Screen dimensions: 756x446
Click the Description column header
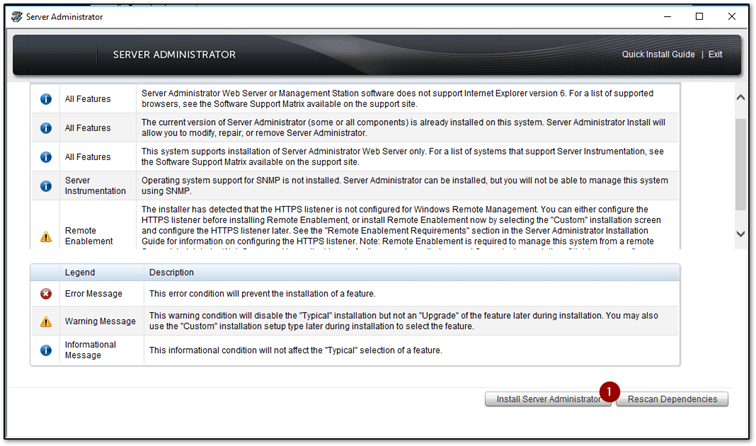tap(171, 272)
